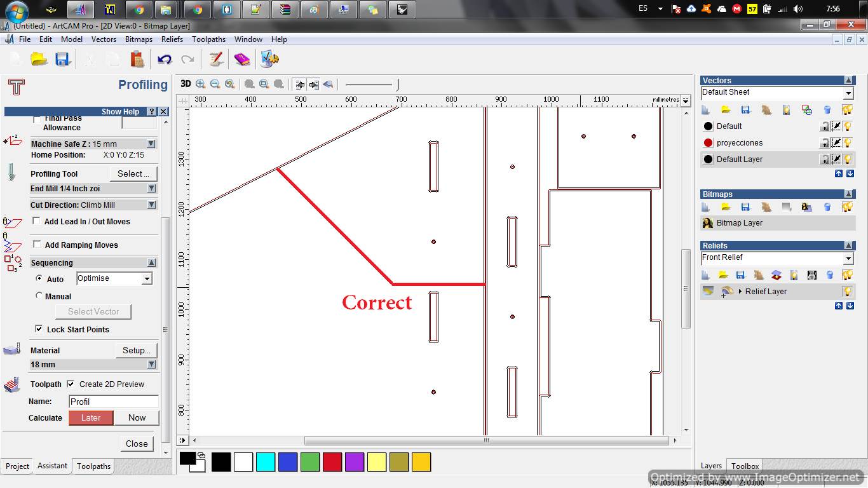
Task: Switch to the Toolbox tab
Action: click(745, 466)
